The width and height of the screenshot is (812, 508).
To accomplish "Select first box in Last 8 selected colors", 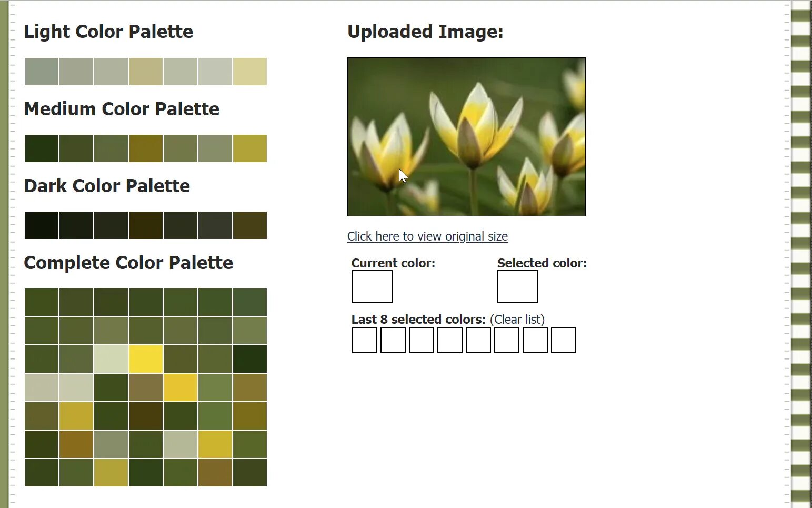I will (365, 340).
